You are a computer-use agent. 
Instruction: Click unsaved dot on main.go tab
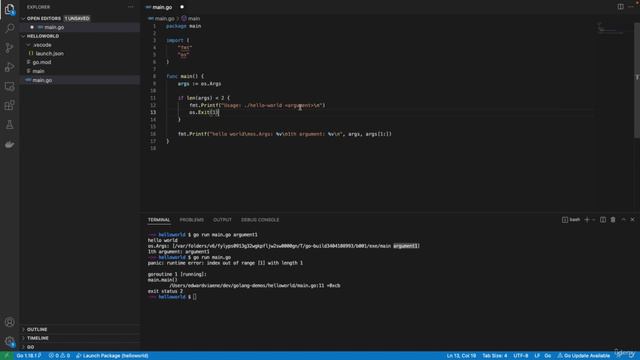coord(182,7)
